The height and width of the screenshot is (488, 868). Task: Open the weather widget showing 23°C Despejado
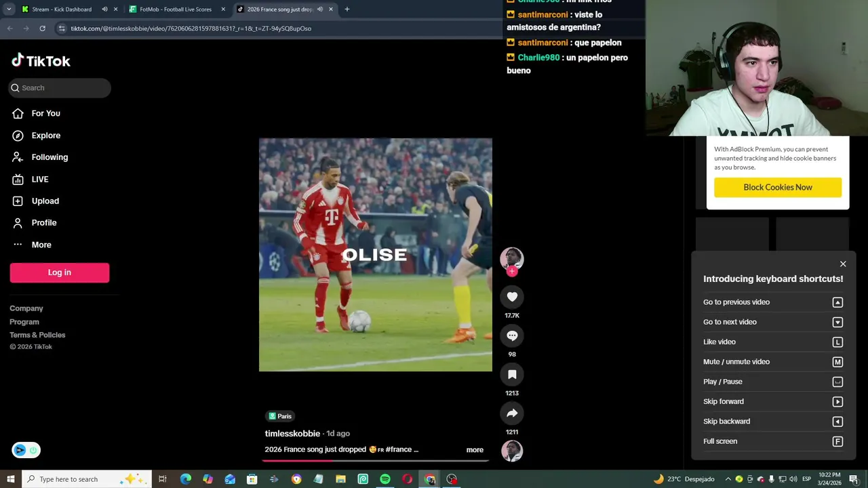click(x=684, y=479)
